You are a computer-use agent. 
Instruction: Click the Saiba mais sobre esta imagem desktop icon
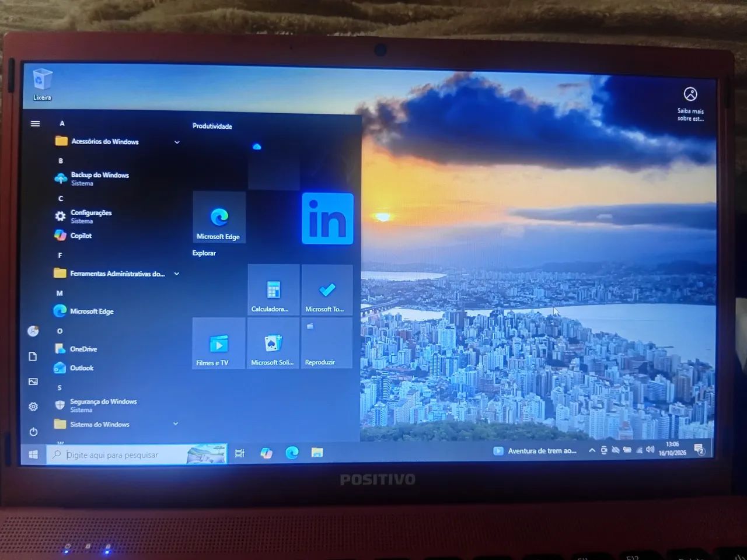coord(690,104)
